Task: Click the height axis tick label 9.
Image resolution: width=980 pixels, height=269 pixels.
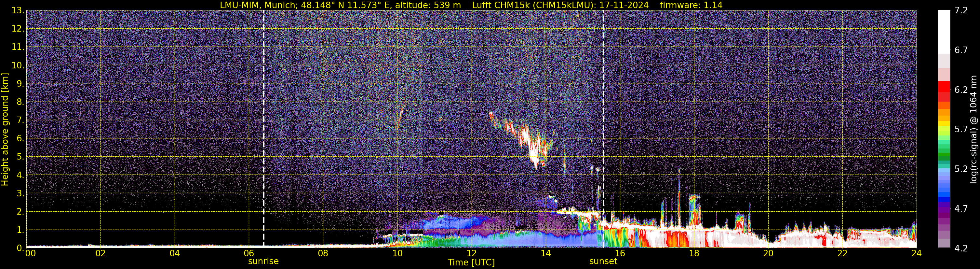Action: click(20, 83)
